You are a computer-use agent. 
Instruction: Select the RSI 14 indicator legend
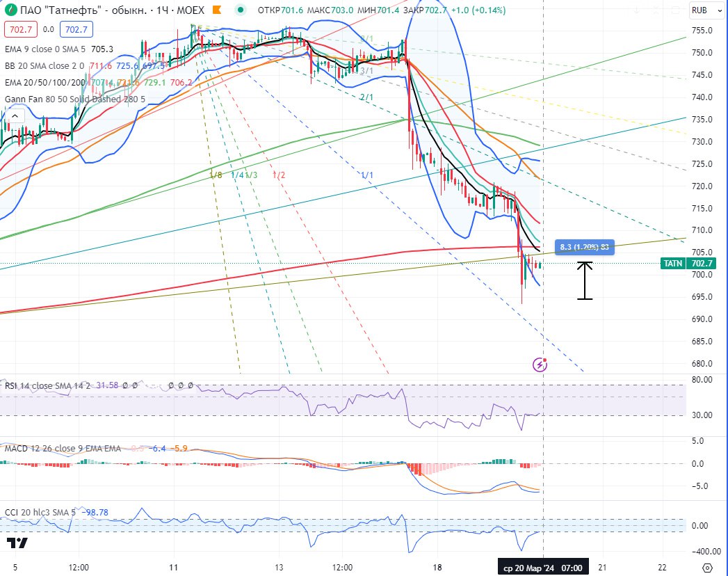tap(47, 385)
